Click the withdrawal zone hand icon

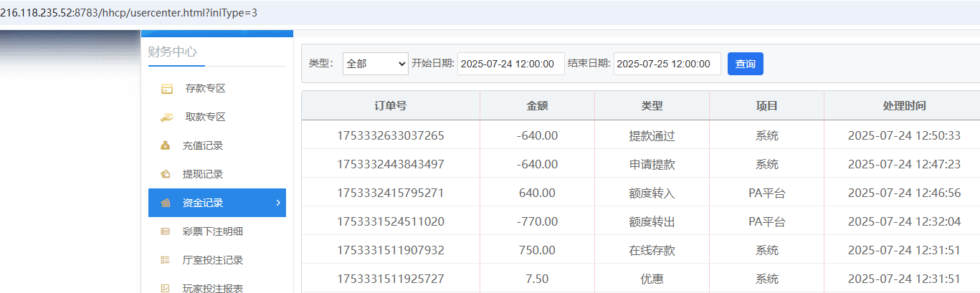point(166,117)
